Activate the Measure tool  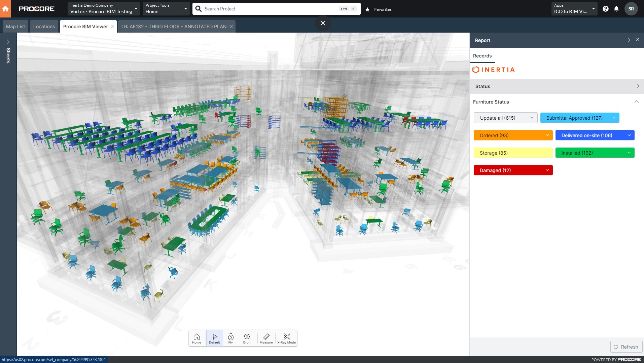point(266,338)
